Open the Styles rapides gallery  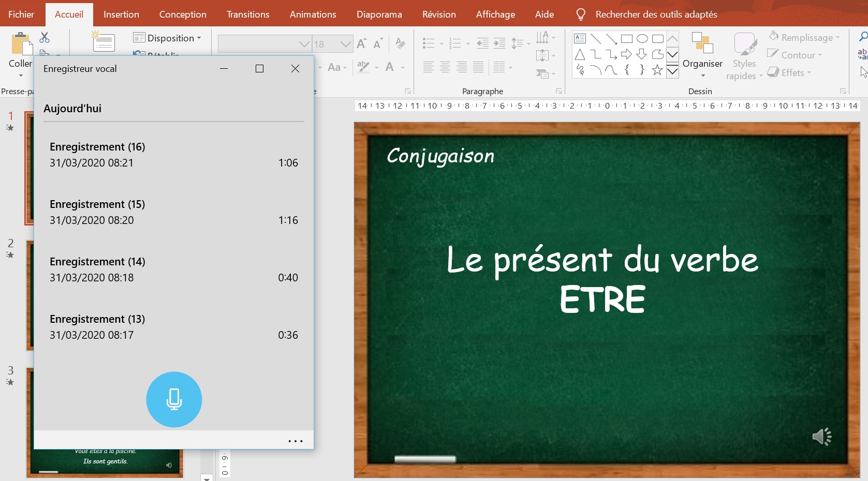click(744, 56)
